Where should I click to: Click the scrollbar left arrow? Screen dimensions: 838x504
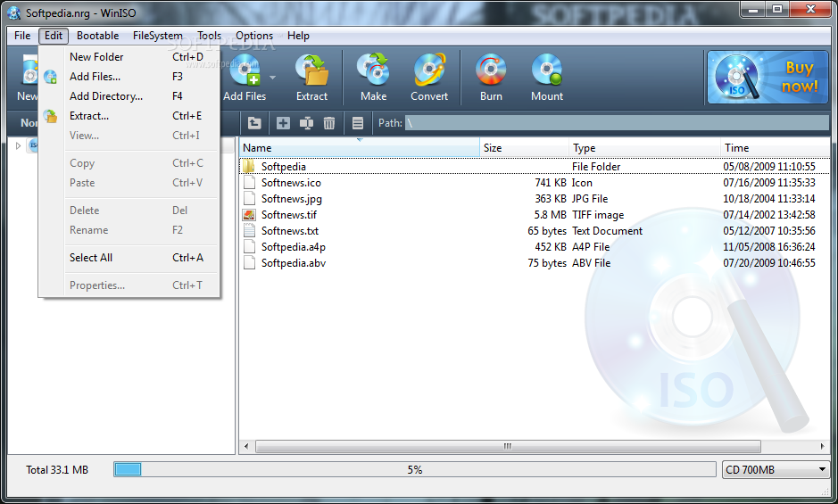point(246,446)
